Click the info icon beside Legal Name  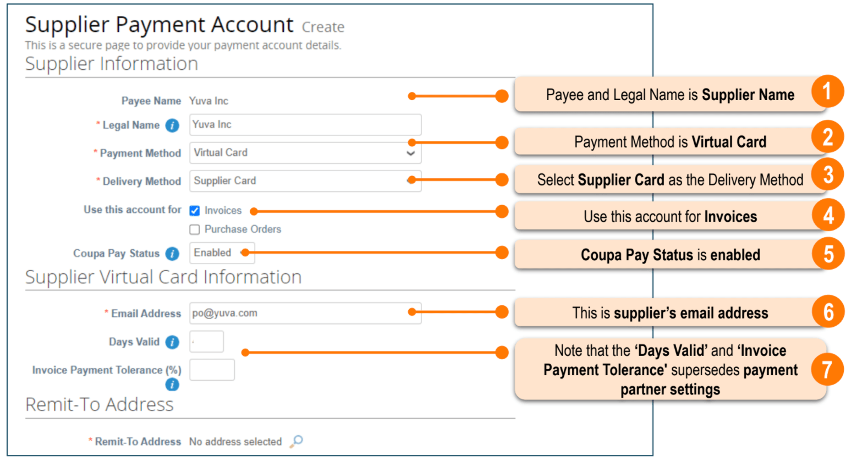[x=172, y=125]
